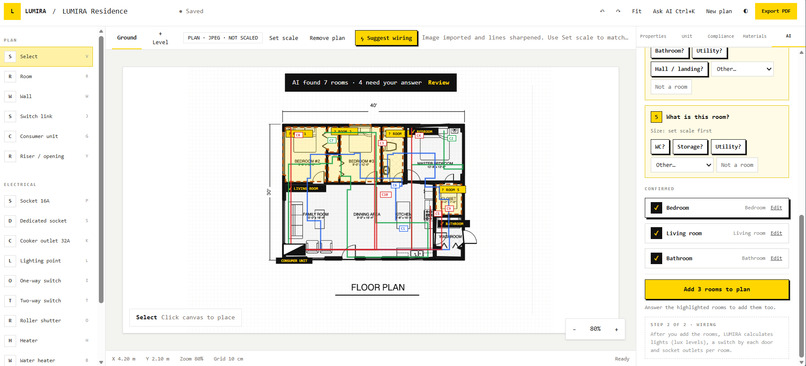Open the Properties tab
This screenshot has height=366, width=806.
point(653,36)
